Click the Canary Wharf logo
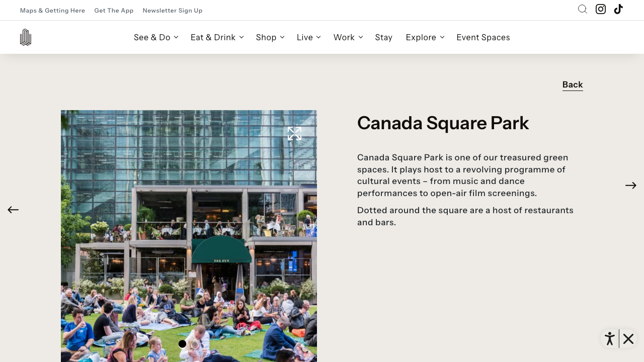The width and height of the screenshot is (644, 362). [x=26, y=37]
